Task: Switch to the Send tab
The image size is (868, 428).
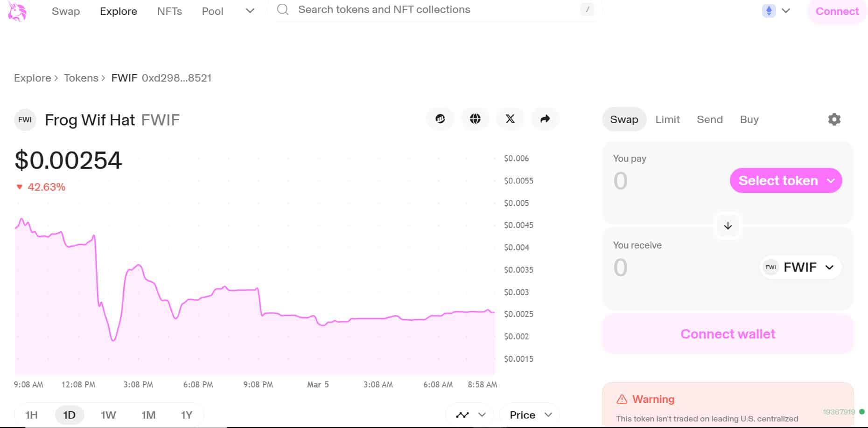Action: point(710,119)
